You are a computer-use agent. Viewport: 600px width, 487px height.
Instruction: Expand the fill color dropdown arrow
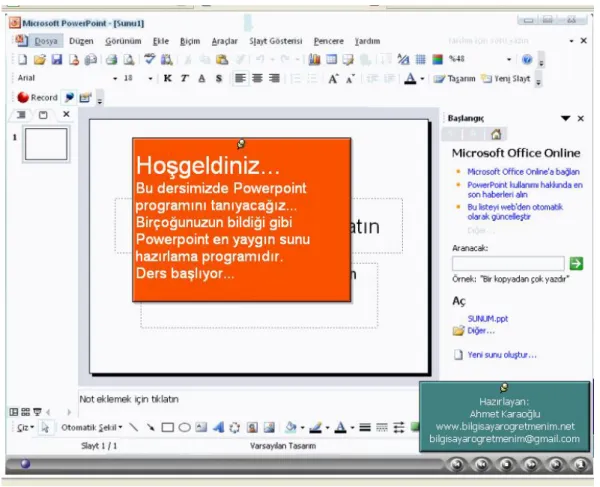pos(302,427)
